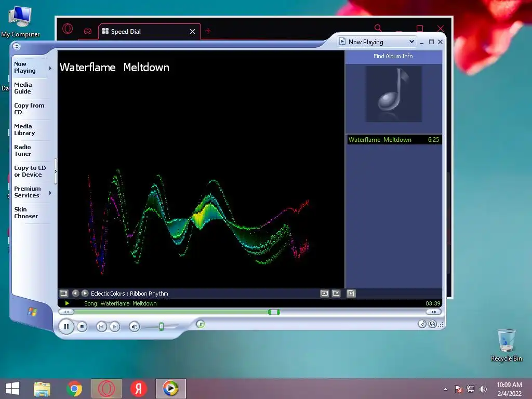Select Waterflame Meltdown playlist entry
The height and width of the screenshot is (399, 532).
click(394, 140)
